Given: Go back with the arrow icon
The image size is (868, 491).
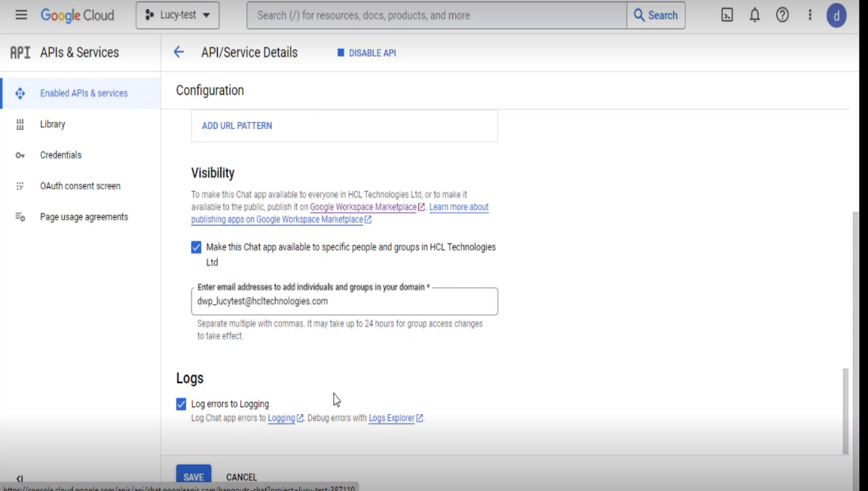Looking at the screenshot, I should [x=179, y=52].
